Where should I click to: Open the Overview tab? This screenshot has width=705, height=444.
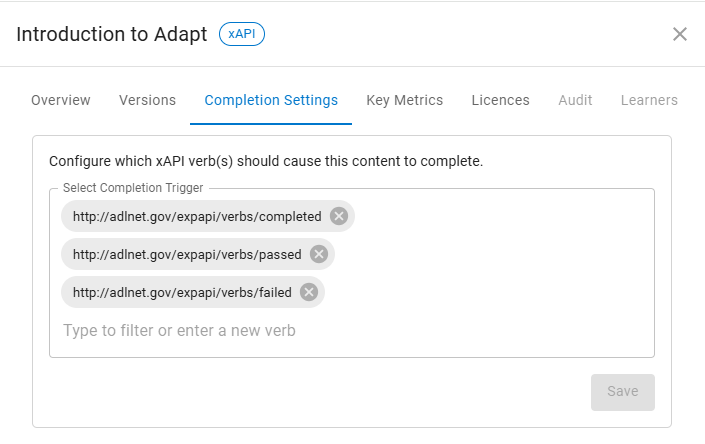tap(61, 100)
